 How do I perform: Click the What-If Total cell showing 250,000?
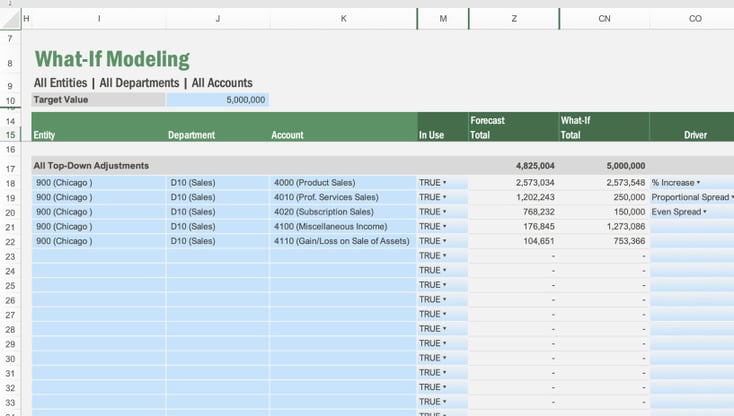click(x=604, y=198)
